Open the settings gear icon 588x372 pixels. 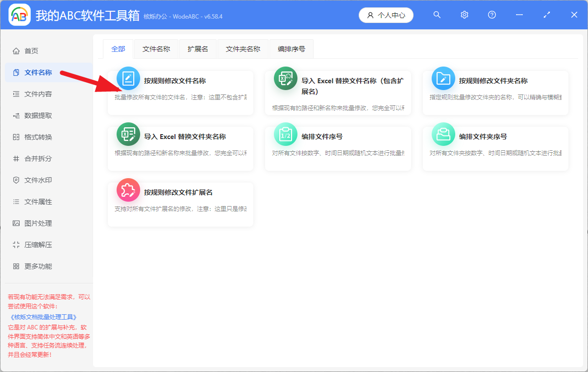pos(464,15)
